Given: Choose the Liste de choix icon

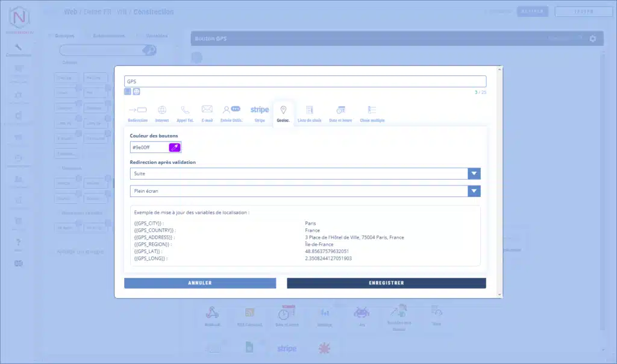Looking at the screenshot, I should (x=309, y=110).
